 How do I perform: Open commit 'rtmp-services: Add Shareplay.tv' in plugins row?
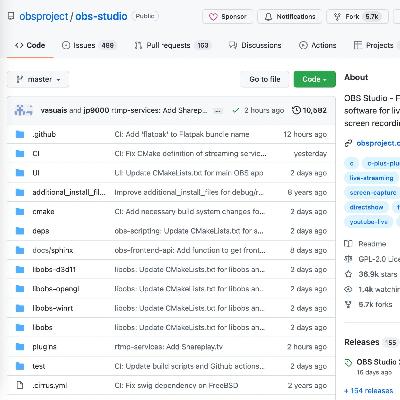168,347
